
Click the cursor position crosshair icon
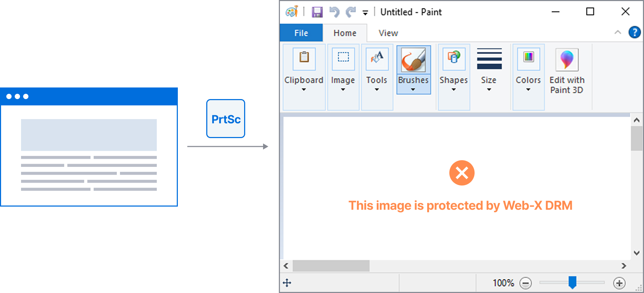287,283
